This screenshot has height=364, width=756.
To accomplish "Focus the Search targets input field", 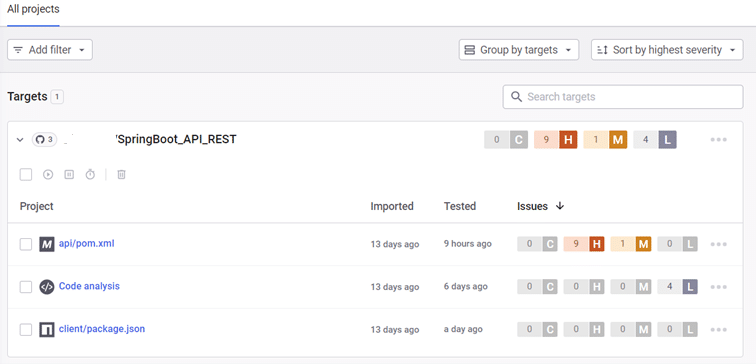I will pos(623,97).
